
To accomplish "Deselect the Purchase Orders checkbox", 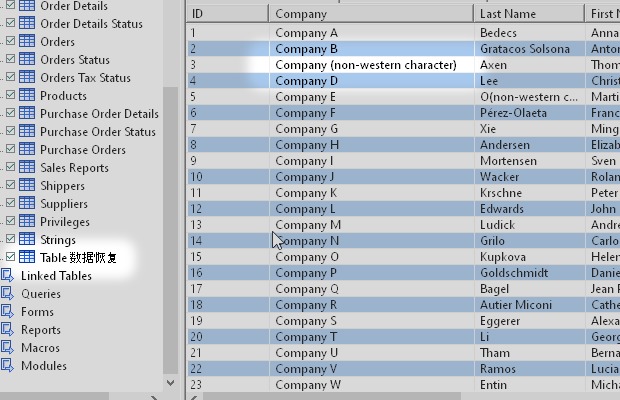I will pyautogui.click(x=10, y=150).
